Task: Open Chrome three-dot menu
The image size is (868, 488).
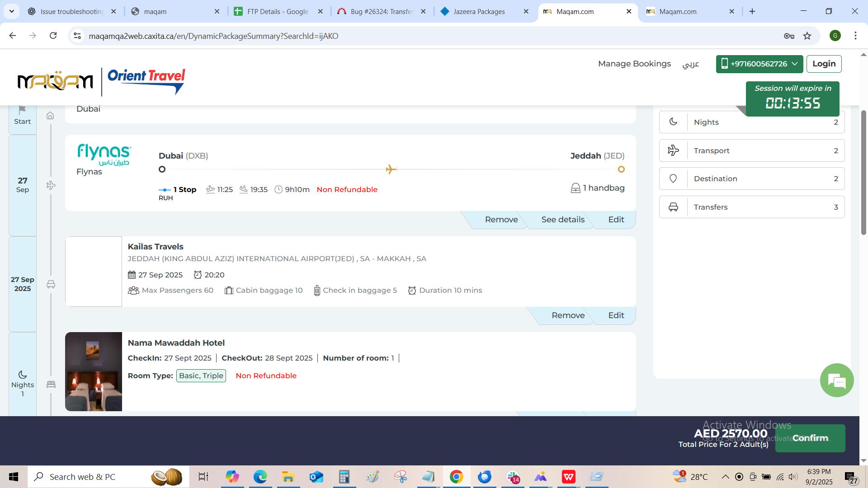Action: [855, 36]
